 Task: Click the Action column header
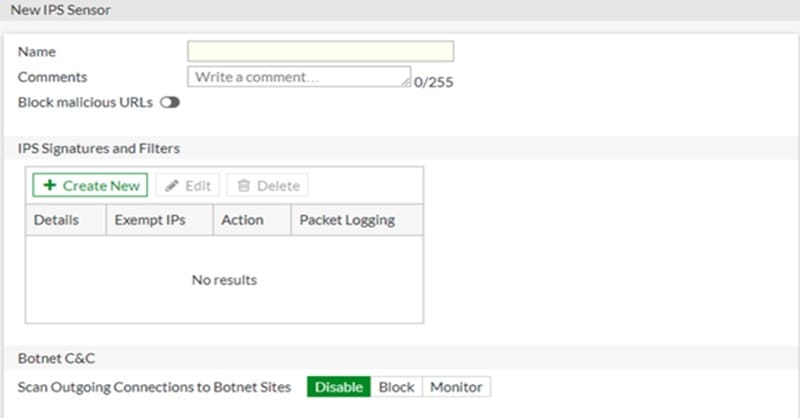[252, 220]
